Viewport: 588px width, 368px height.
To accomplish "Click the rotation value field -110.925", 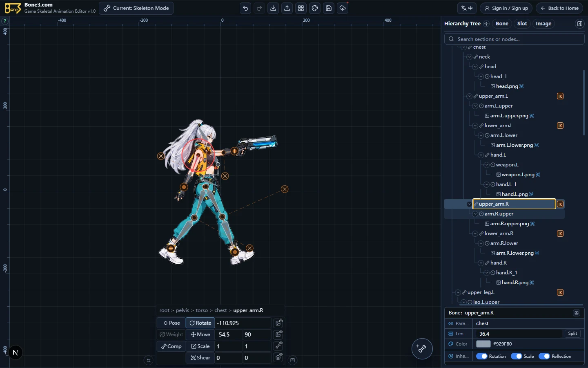I will click(243, 323).
